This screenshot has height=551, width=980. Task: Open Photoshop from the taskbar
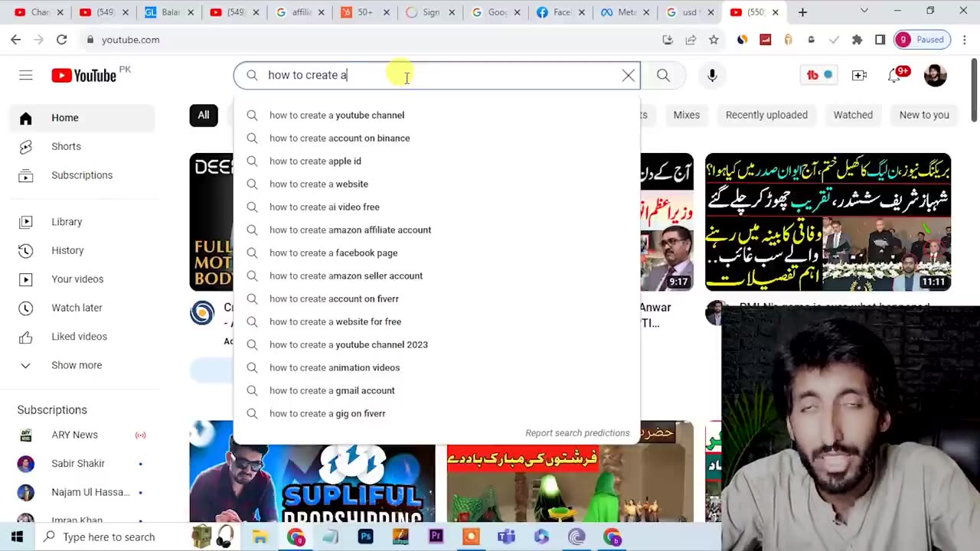point(365,536)
